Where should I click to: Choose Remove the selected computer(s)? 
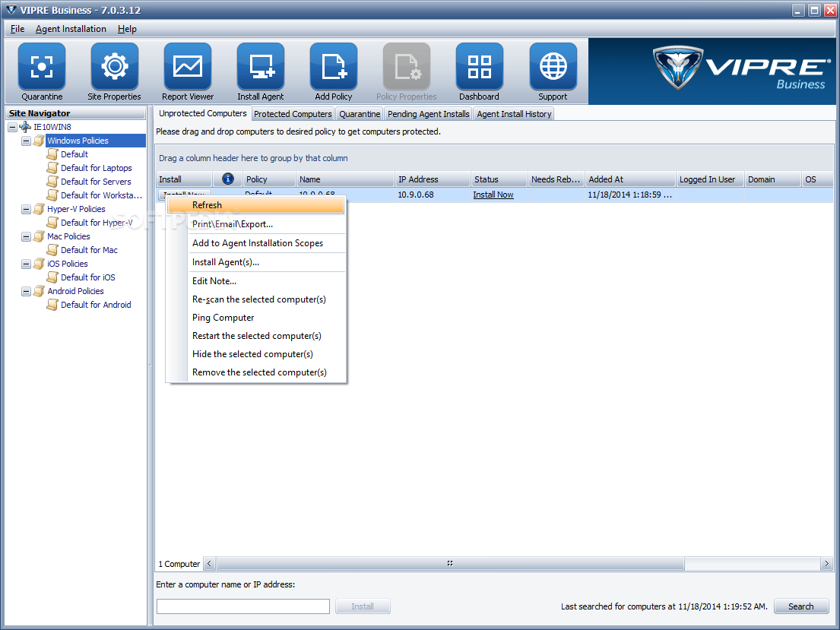click(255, 372)
